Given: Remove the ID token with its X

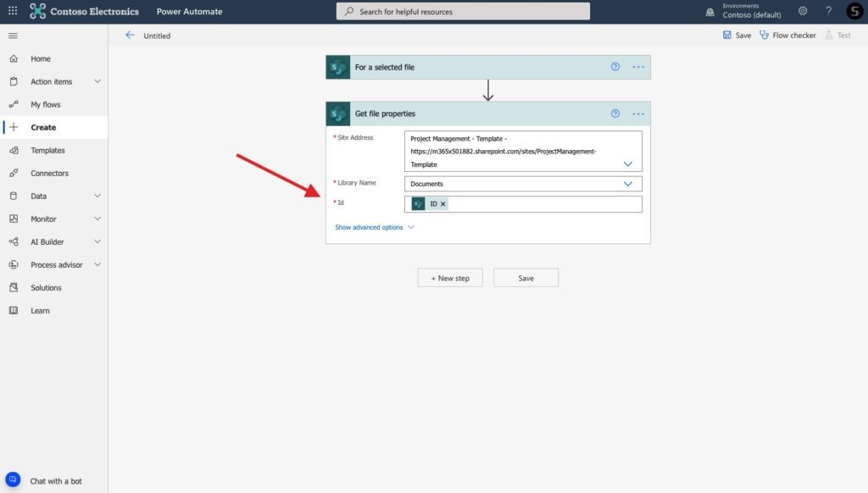Looking at the screenshot, I should coord(442,204).
